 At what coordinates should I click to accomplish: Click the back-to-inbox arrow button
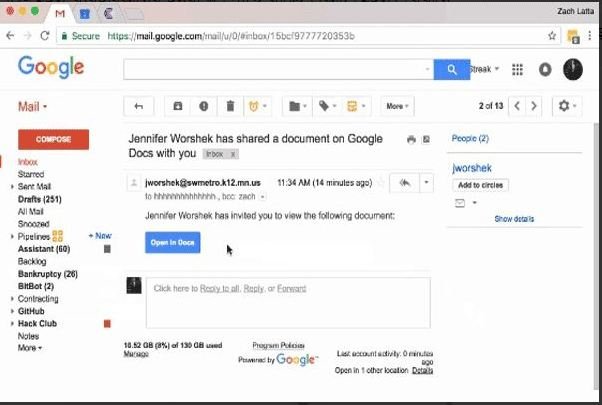(139, 106)
